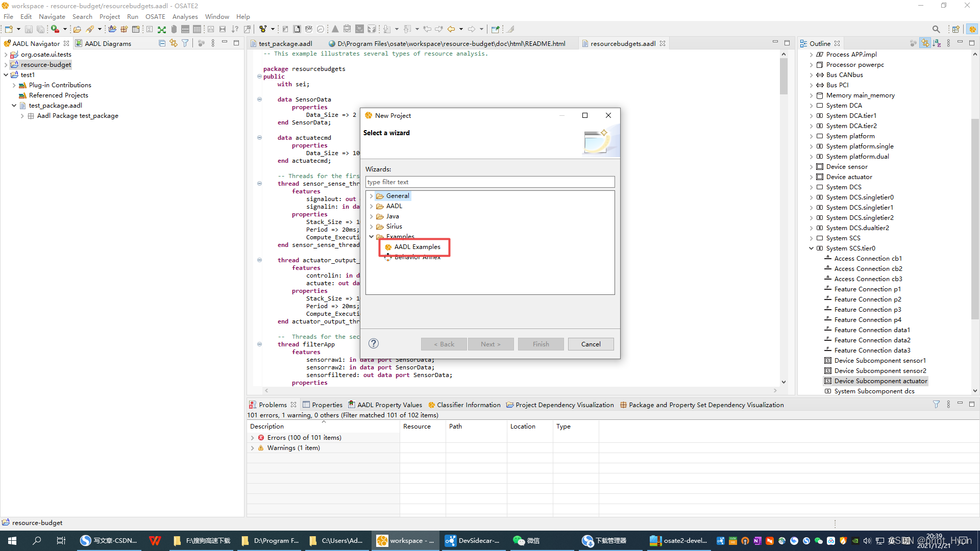Screen dimensions: 980x551
Task: Click the editor vertical scrollbar thumb
Action: (783, 77)
